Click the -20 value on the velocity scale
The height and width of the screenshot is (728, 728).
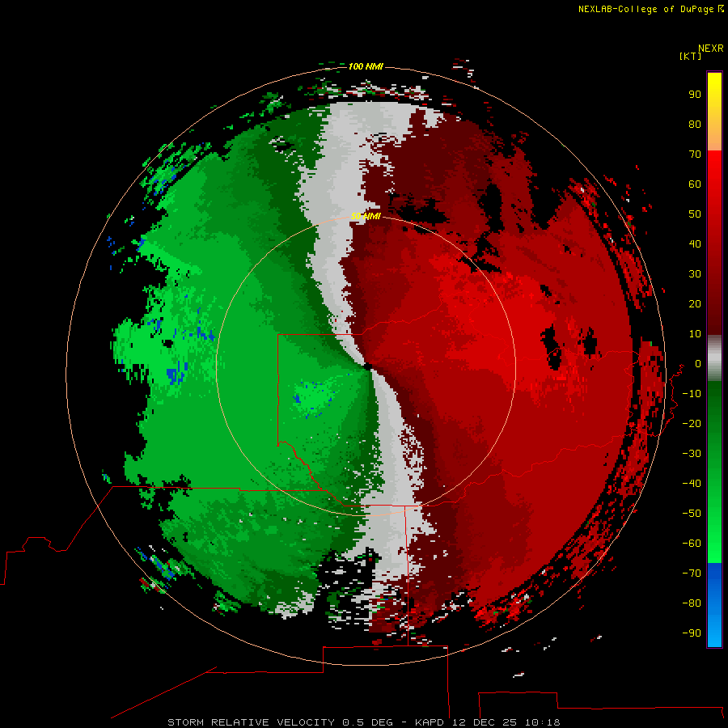pos(692,423)
